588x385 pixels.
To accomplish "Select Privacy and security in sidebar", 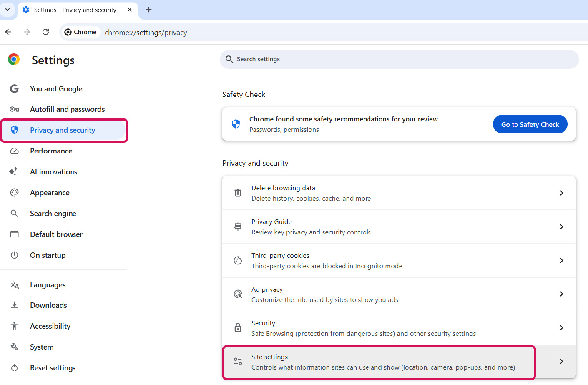I will coord(64,130).
